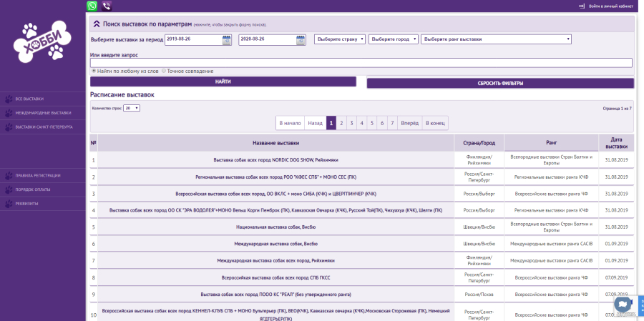Open the WhatsApp contact icon
This screenshot has height=321, width=644.
[92, 6]
